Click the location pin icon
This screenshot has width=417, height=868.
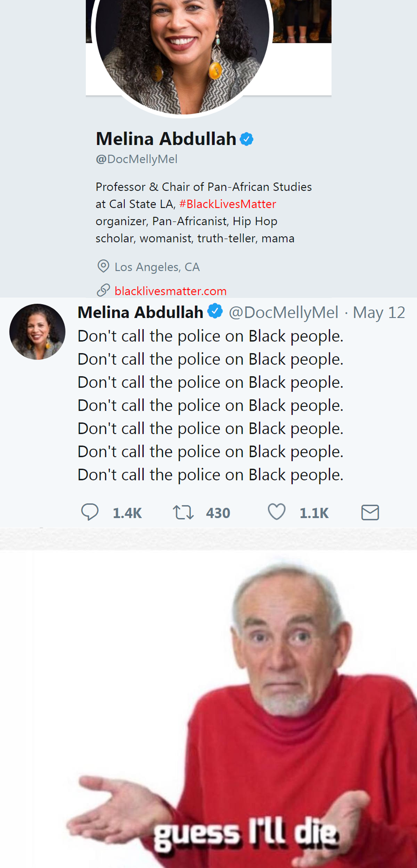tap(103, 266)
